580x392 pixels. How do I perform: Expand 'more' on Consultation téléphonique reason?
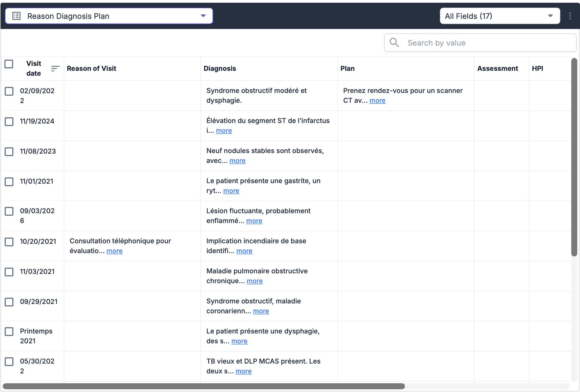click(x=114, y=251)
